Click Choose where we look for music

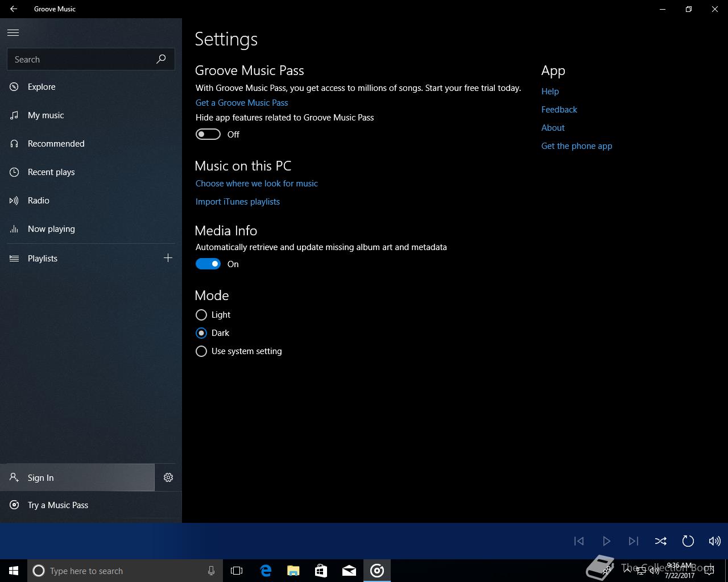tap(257, 184)
